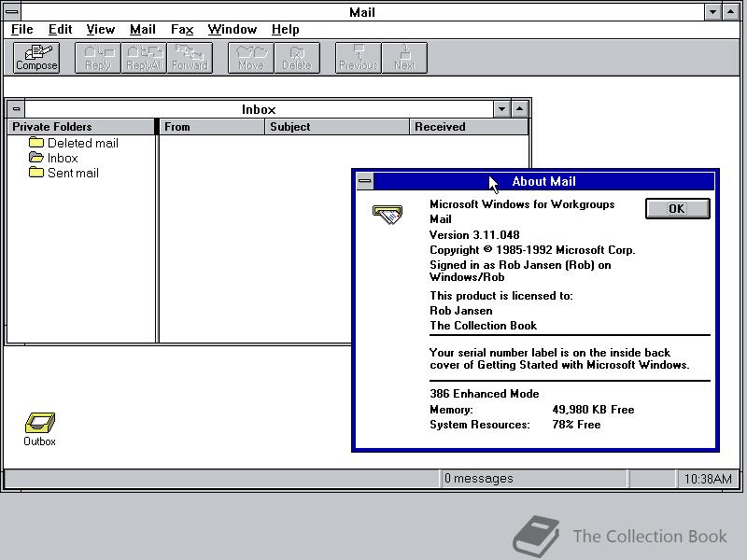747x560 pixels.
Task: Open the Help menu
Action: (286, 30)
